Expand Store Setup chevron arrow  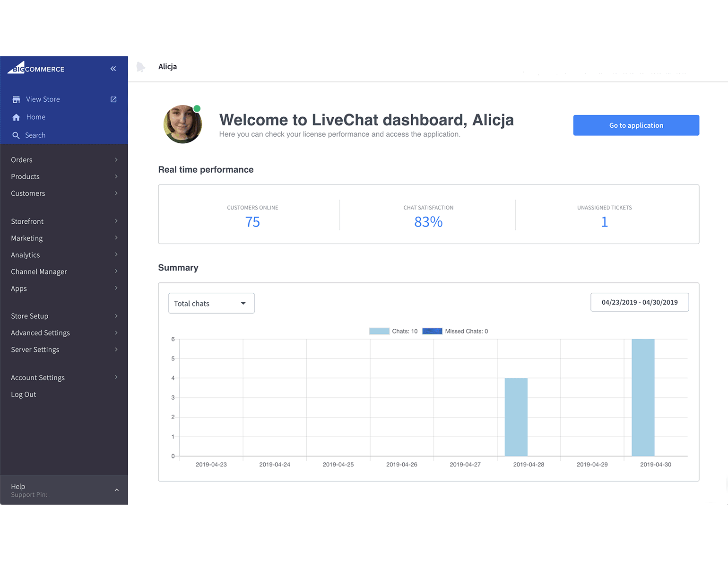click(x=116, y=316)
